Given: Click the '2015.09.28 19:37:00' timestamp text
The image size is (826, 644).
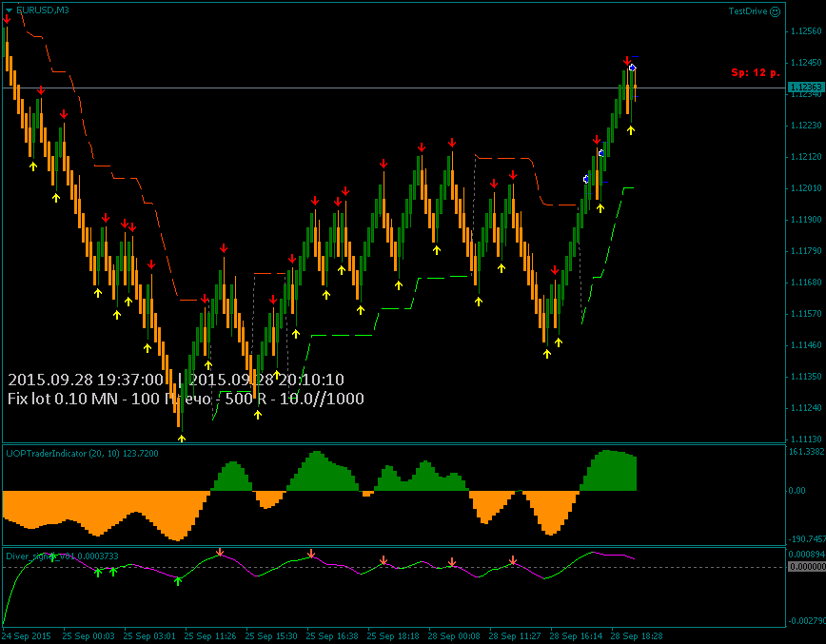Looking at the screenshot, I should tap(86, 380).
